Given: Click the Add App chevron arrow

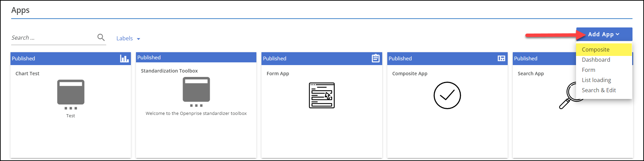Looking at the screenshot, I should (618, 34).
